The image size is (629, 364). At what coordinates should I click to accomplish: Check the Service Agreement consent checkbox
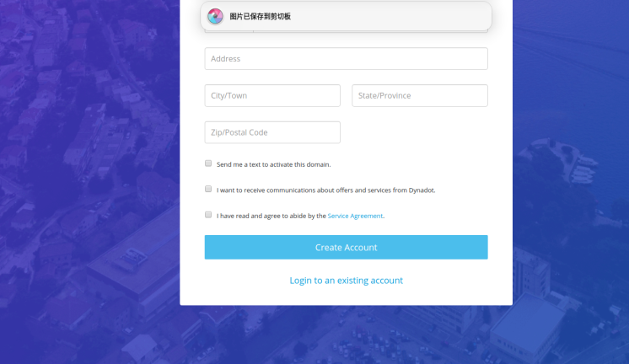[x=208, y=215]
